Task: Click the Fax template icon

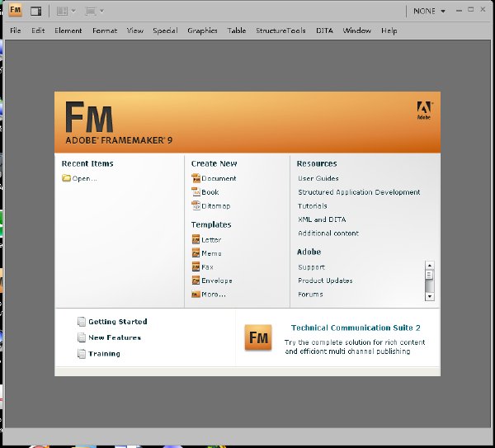Action: 196,266
